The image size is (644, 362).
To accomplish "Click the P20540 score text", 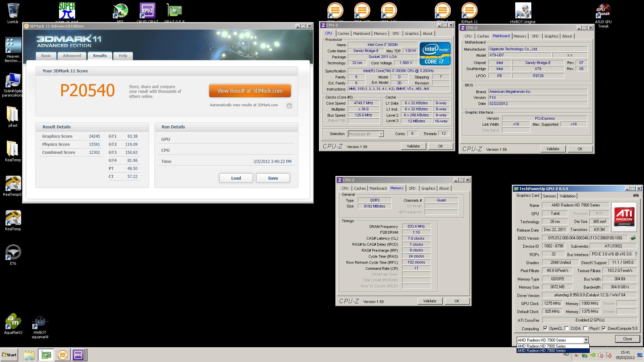I will (x=88, y=90).
